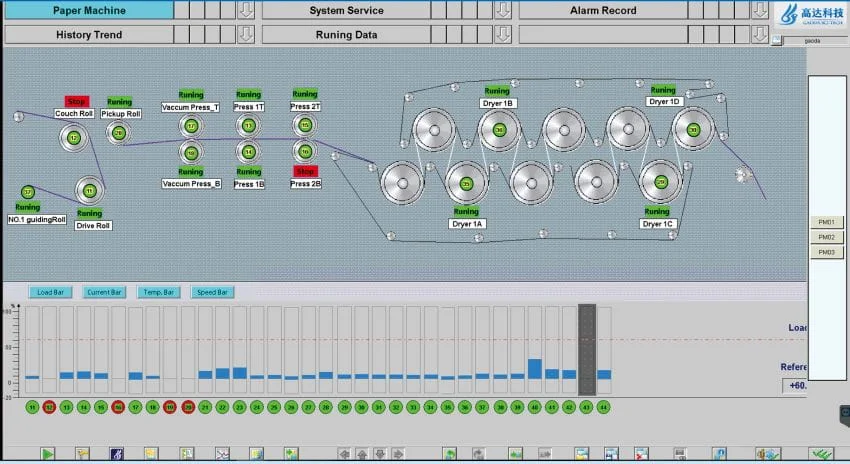Screen dimensions: 850x464
Task: Select the PM02 machine button
Action: coord(826,237)
